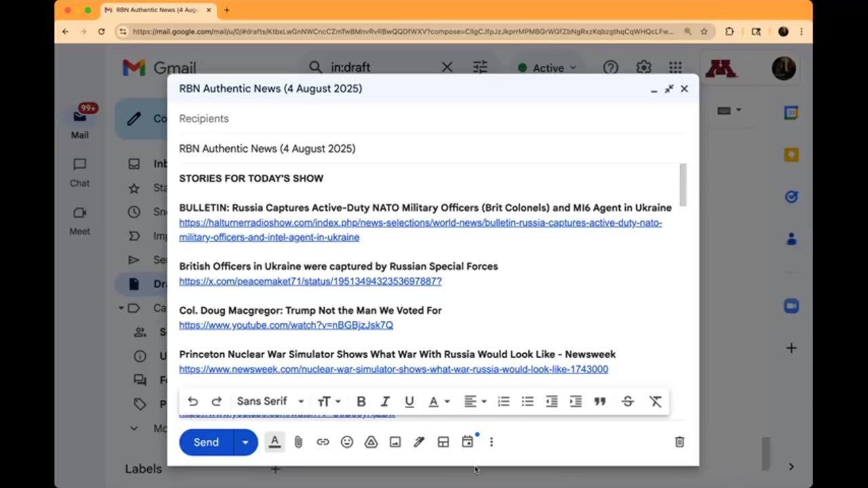The image size is (868, 488).
Task: Switch to Mail in the left rail
Action: point(80,122)
